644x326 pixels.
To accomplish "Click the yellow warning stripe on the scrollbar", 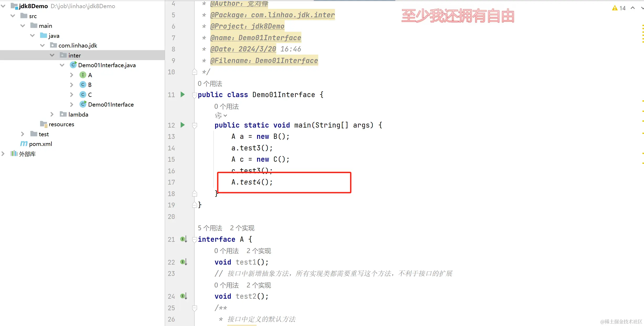I will tap(643, 101).
